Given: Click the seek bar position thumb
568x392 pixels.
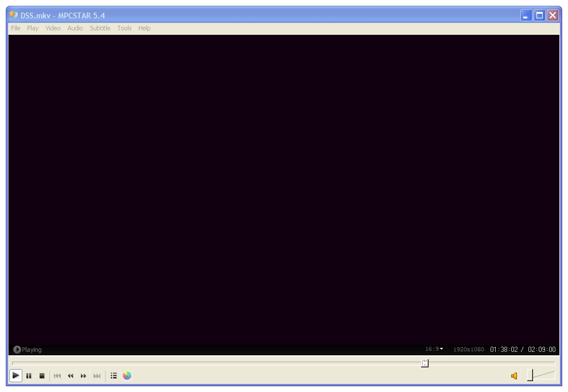Looking at the screenshot, I should [425, 363].
